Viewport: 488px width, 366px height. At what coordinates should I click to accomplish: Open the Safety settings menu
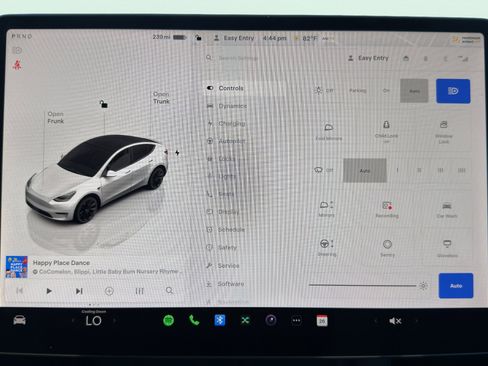(x=222, y=247)
